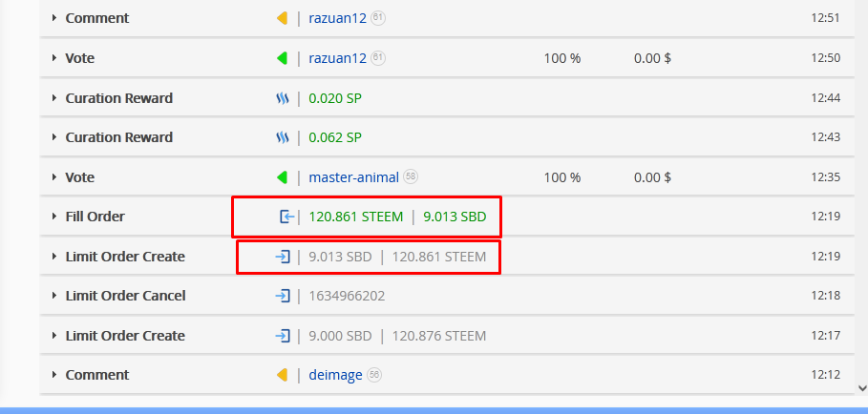The width and height of the screenshot is (868, 414).
Task: Click the green vote icon beside razuan12
Action: click(283, 58)
